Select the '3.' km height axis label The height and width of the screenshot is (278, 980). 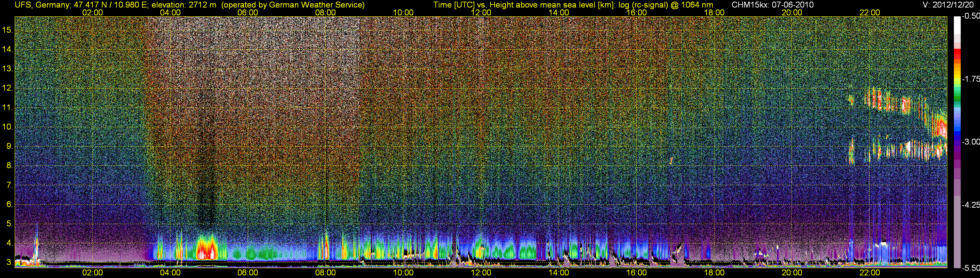9,262
